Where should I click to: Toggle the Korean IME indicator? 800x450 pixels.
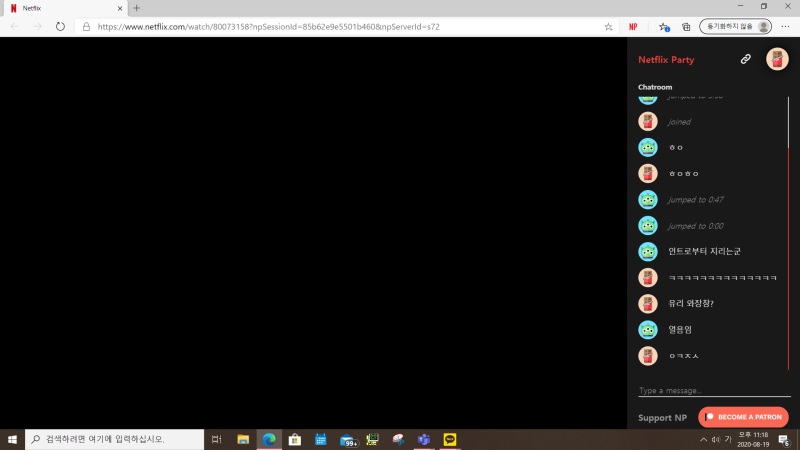tap(728, 439)
